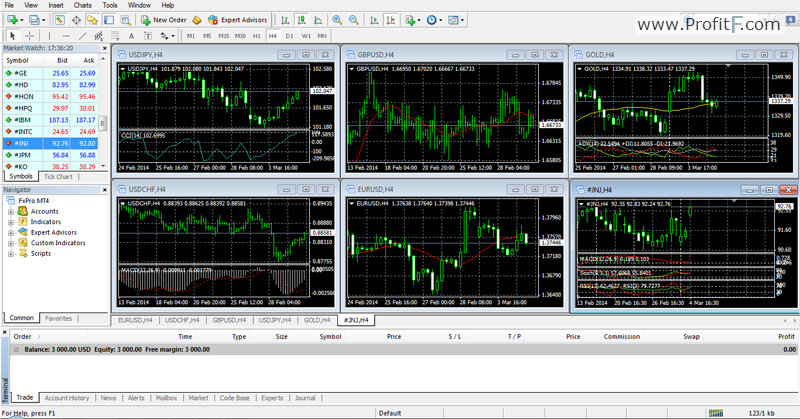Switch timeframe to M15
Viewport: 800px width, 419px height.
click(223, 36)
